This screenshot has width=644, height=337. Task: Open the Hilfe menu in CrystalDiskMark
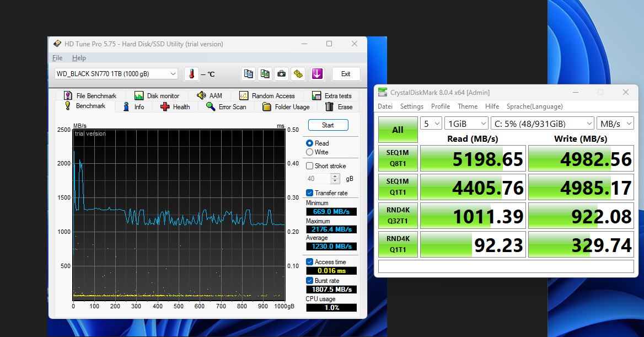point(492,106)
